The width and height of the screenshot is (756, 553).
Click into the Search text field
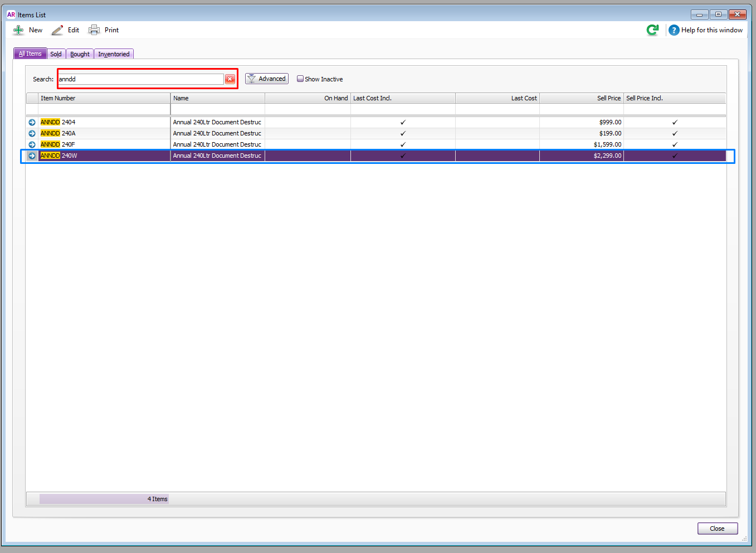tap(140, 79)
